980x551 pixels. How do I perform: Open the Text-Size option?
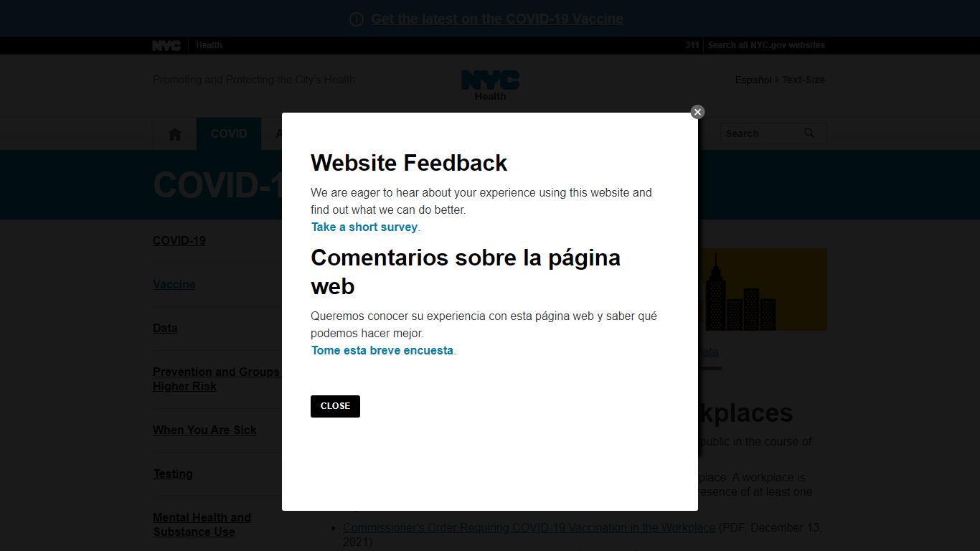[804, 80]
